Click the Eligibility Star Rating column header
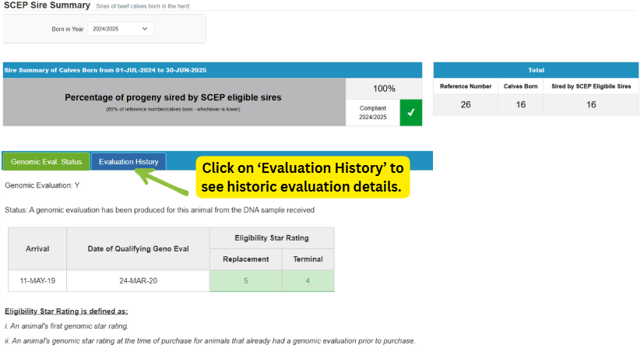This screenshot has width=644, height=352. tap(272, 237)
